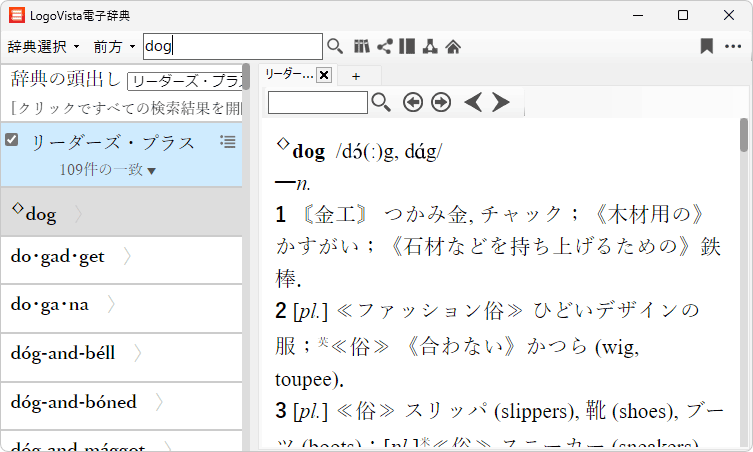Screen dimensions: 753x452
Task: Click the hierarchy tree icon
Action: coord(429,46)
